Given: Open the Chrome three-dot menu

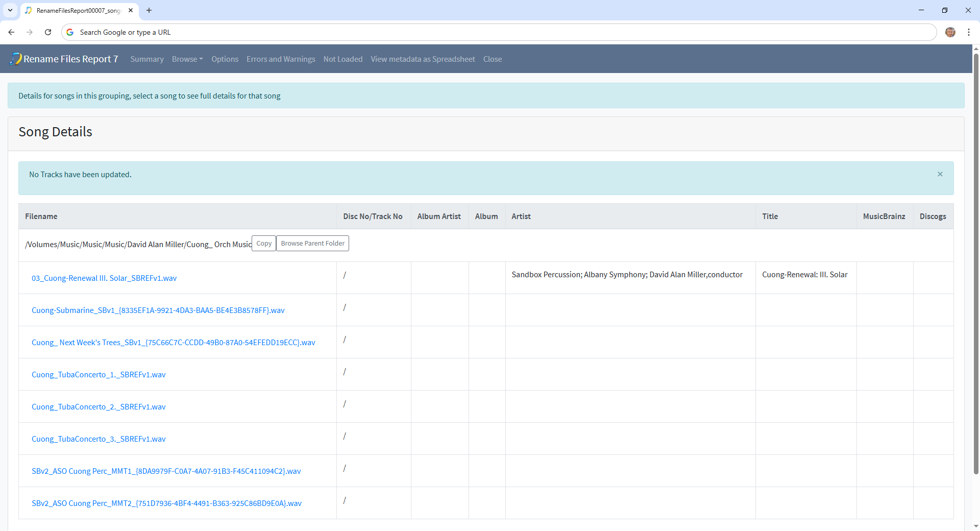Looking at the screenshot, I should pos(968,32).
